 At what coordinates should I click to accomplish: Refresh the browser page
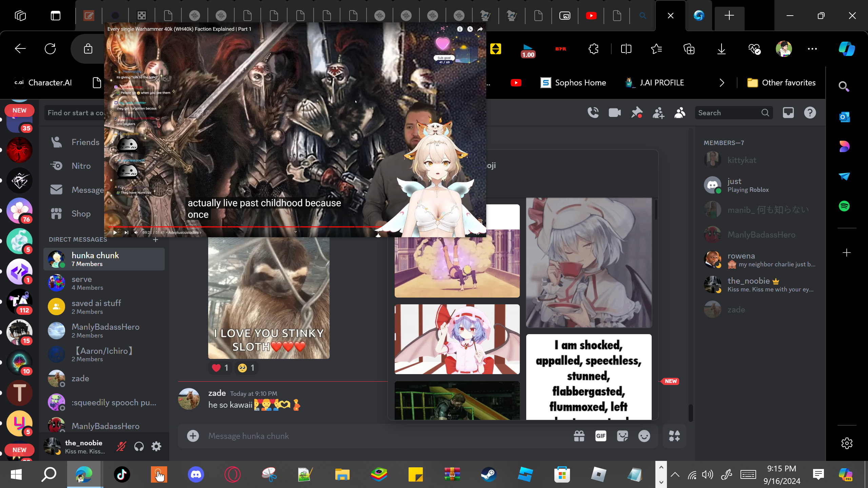coord(50,49)
